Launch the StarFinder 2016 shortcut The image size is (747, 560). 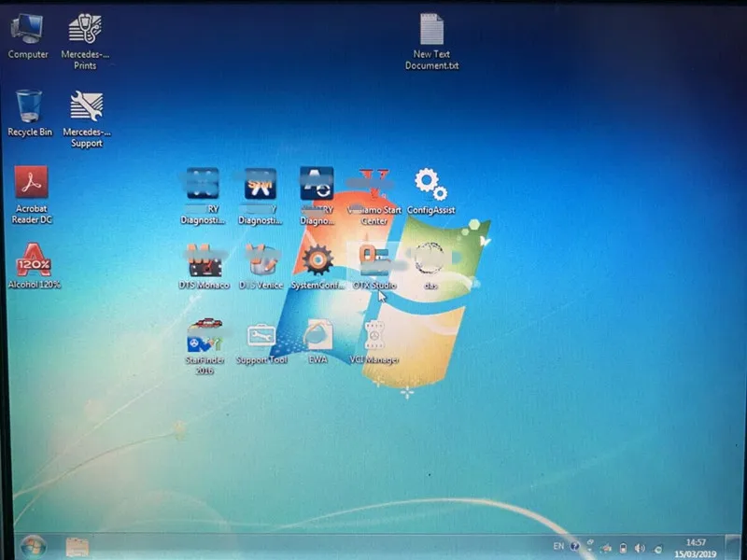204,346
